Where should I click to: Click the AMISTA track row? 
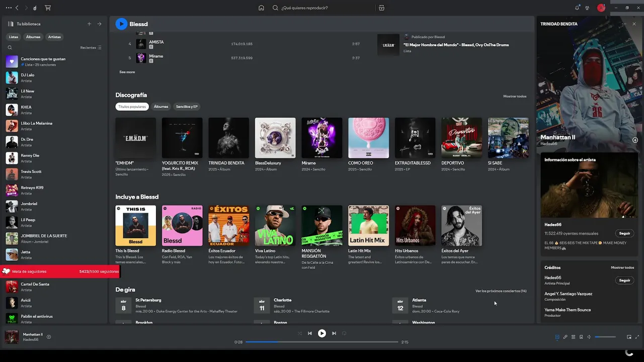tap(244, 44)
